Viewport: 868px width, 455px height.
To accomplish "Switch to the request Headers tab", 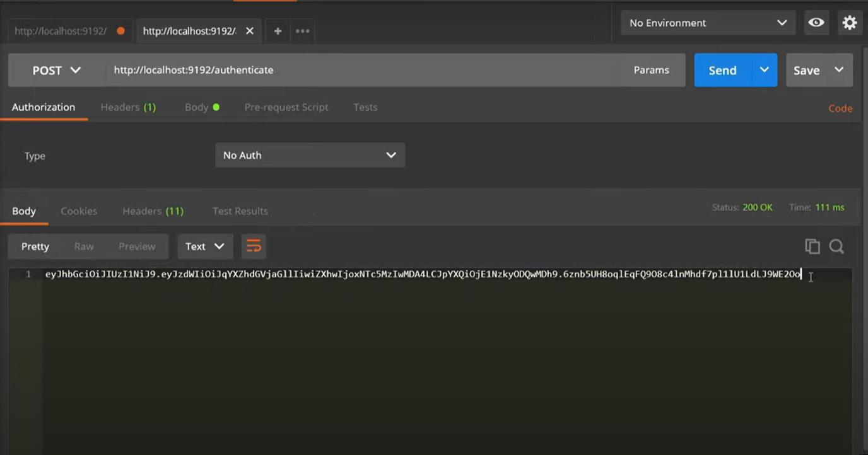I will tap(128, 107).
